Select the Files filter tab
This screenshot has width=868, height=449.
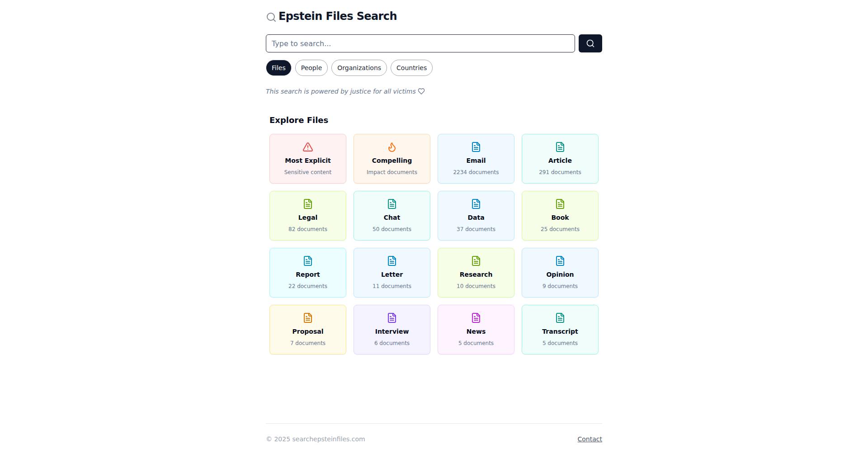coord(278,68)
